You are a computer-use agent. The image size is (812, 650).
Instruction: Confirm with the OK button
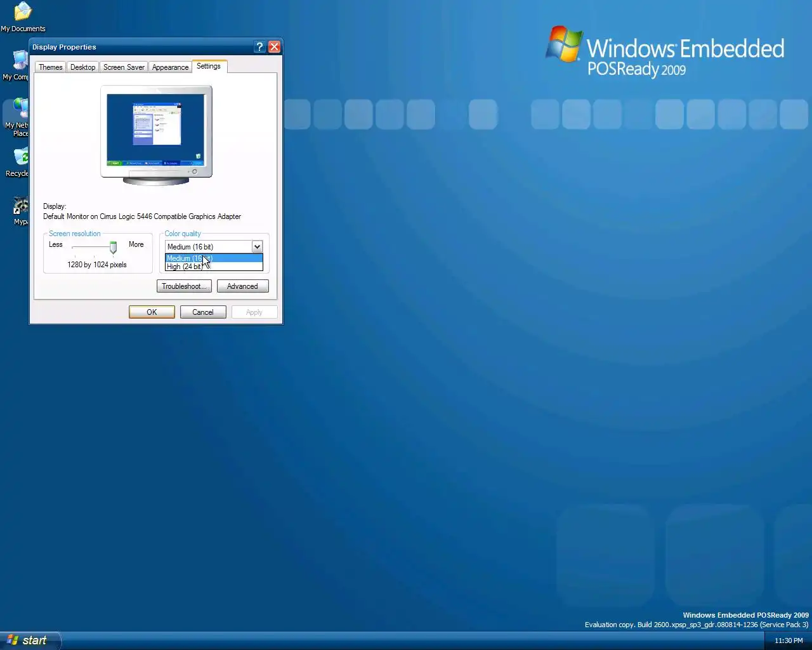pos(152,312)
